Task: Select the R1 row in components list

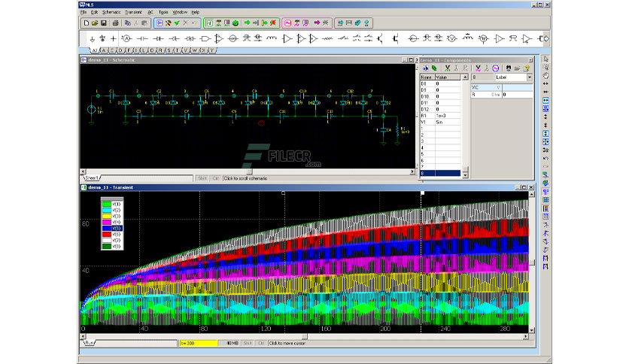Action: pos(440,116)
